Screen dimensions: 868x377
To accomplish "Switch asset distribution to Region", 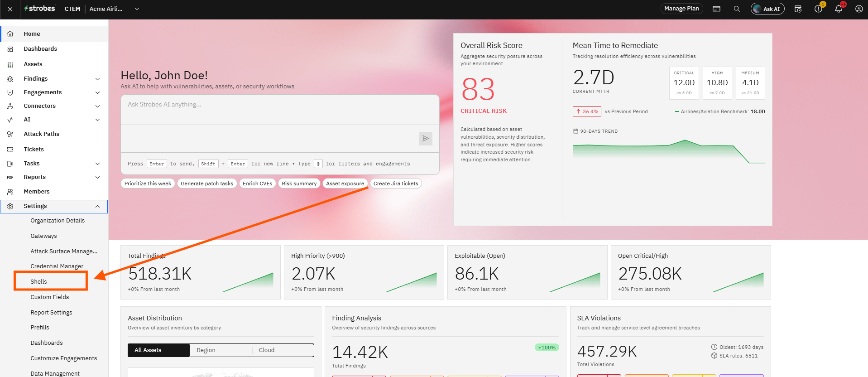I will (x=221, y=350).
